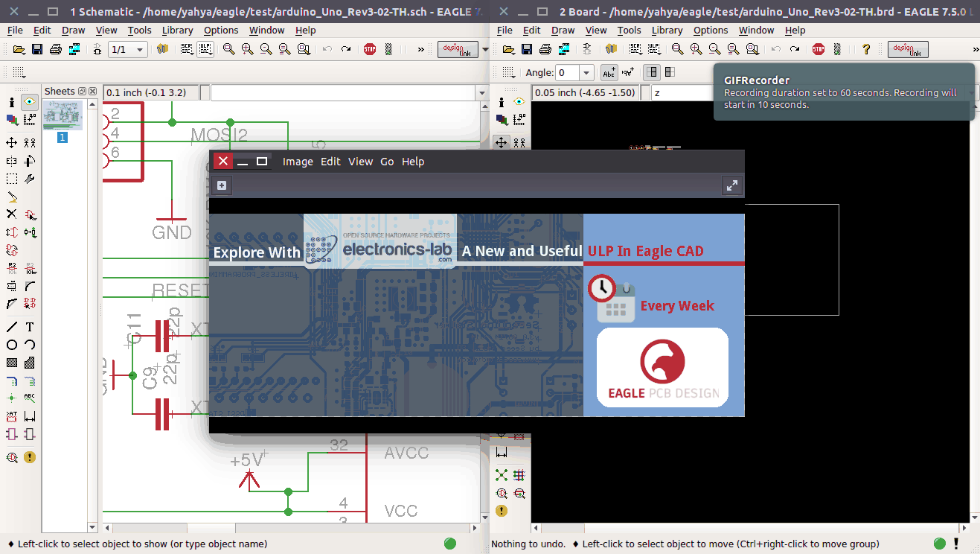Image resolution: width=980 pixels, height=554 pixels.
Task: Run ULP icon in Schematic toolbar
Action: [205, 49]
